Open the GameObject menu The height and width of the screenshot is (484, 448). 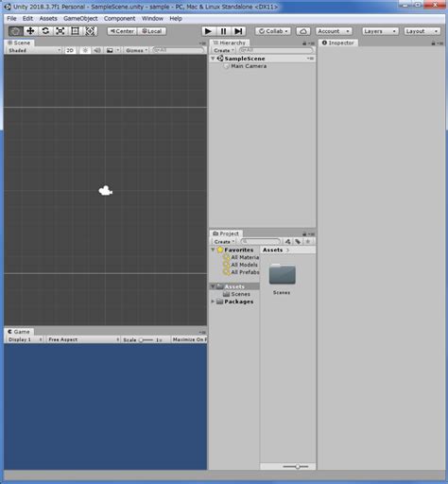80,19
